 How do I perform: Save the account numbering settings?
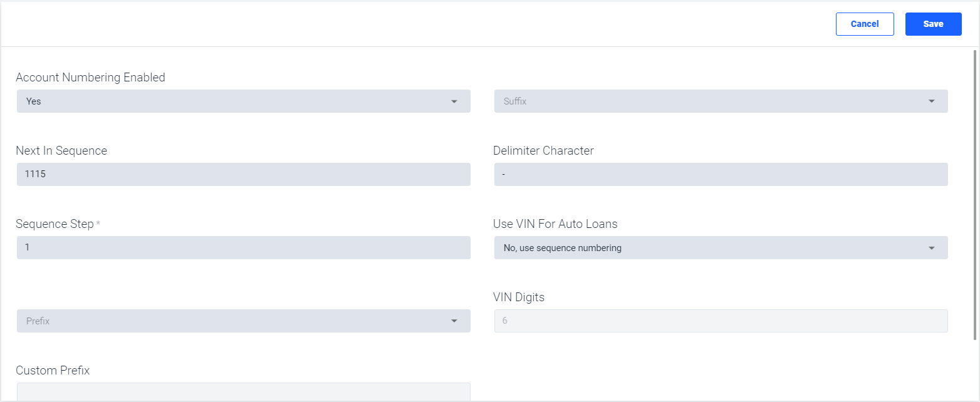point(933,24)
